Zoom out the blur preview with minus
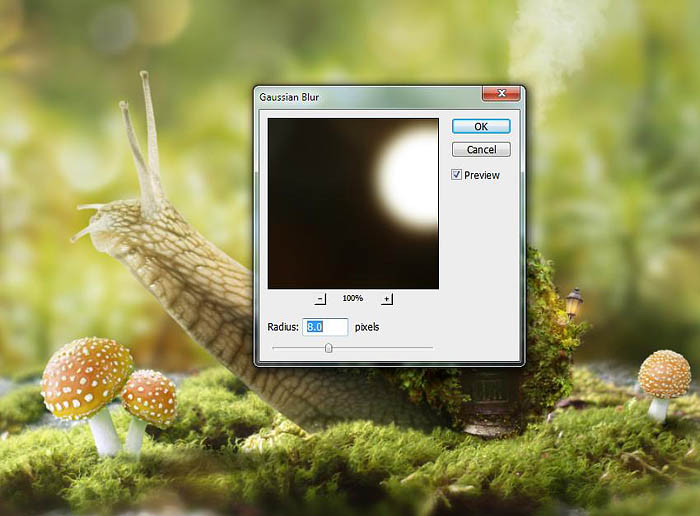Image resolution: width=700 pixels, height=516 pixels. tap(320, 299)
